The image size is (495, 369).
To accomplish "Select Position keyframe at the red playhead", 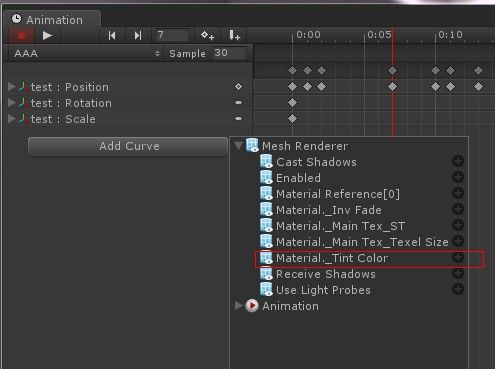I will coord(392,87).
